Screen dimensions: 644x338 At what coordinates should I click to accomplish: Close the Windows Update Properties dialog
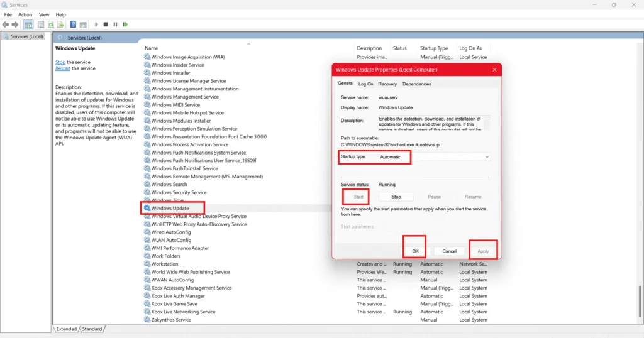tap(494, 70)
